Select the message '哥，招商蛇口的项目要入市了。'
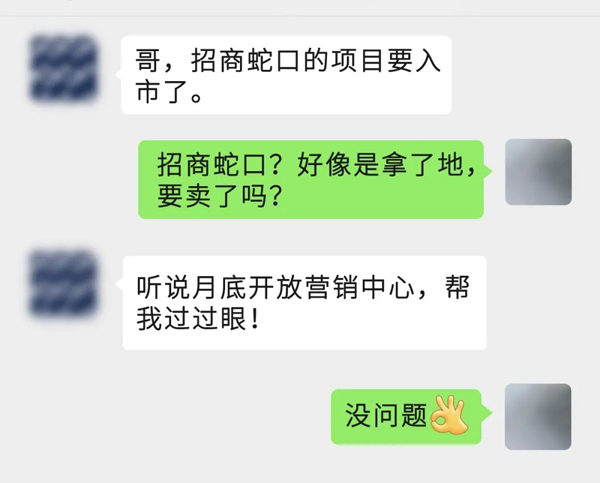600x483 pixels. coord(286,75)
